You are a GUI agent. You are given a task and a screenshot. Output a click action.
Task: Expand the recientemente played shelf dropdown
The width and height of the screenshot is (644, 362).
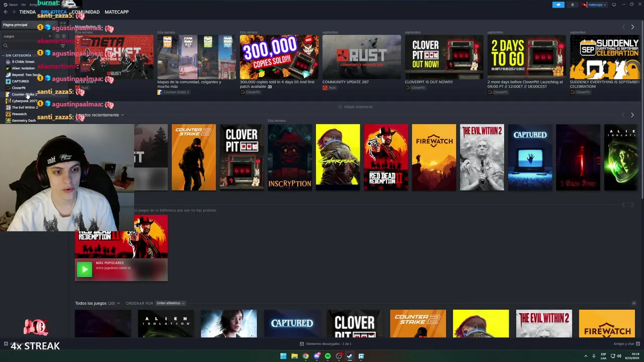[x=122, y=115]
